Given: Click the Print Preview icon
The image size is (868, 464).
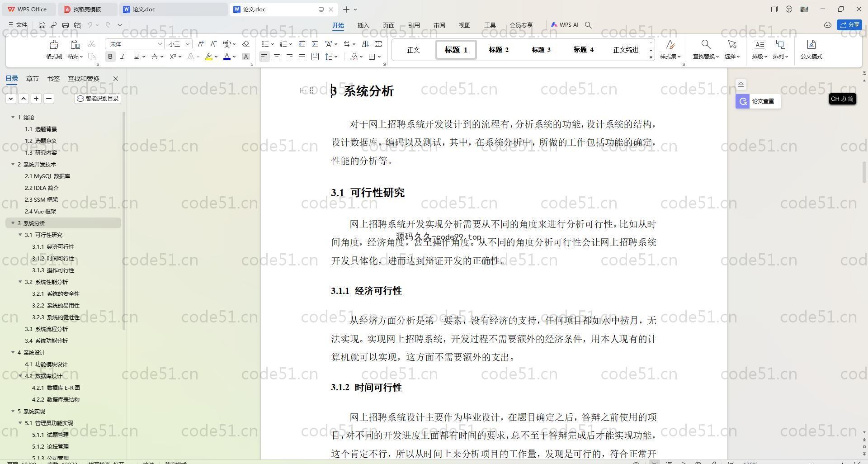Looking at the screenshot, I should point(77,25).
